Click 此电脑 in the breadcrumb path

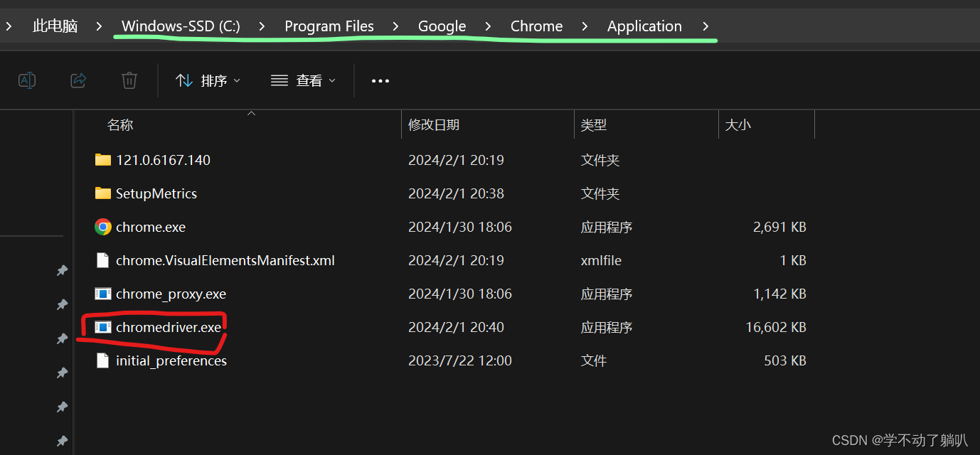55,26
